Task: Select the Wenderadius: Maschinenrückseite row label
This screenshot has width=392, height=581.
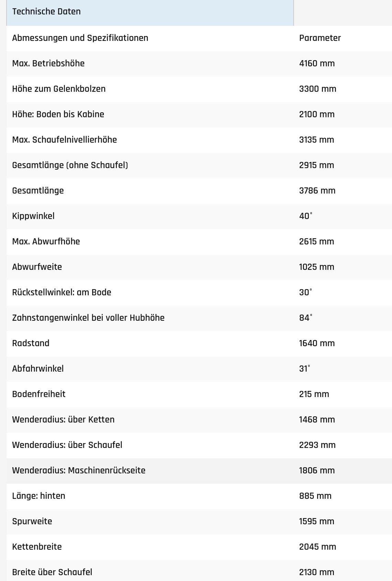Action: click(x=78, y=470)
